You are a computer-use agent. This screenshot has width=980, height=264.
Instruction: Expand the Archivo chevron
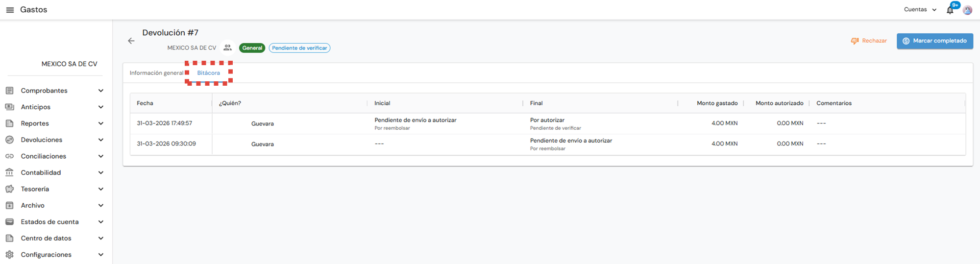click(x=101, y=205)
